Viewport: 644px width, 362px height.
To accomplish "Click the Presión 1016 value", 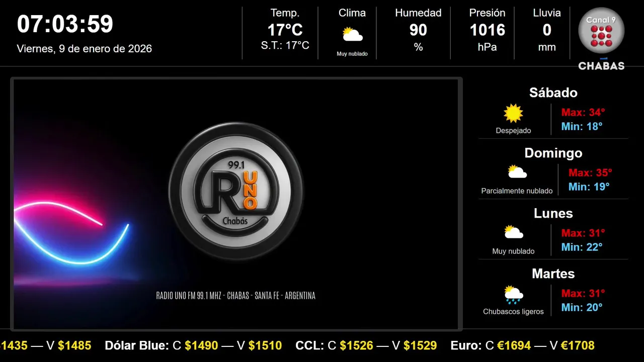I will [487, 30].
